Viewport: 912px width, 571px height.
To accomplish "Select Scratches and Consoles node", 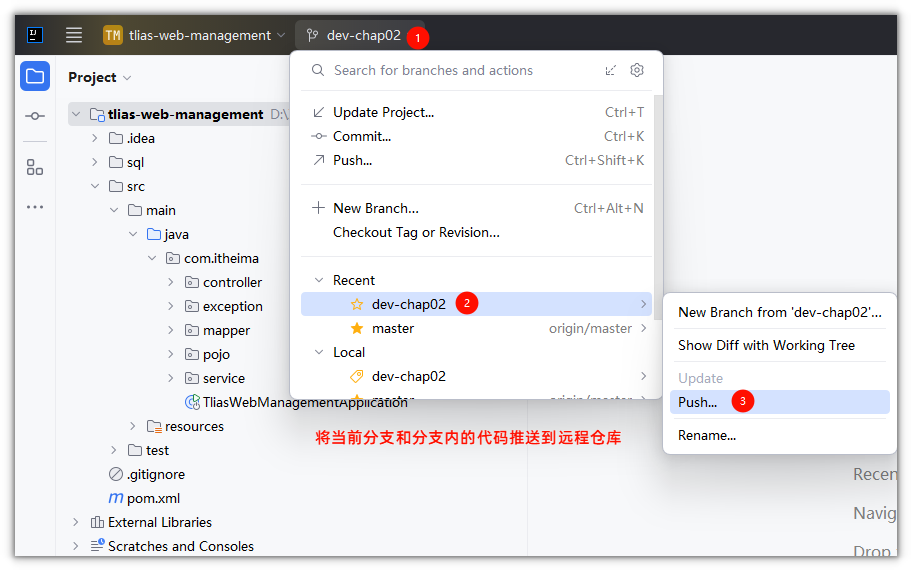I will pyautogui.click(x=181, y=546).
